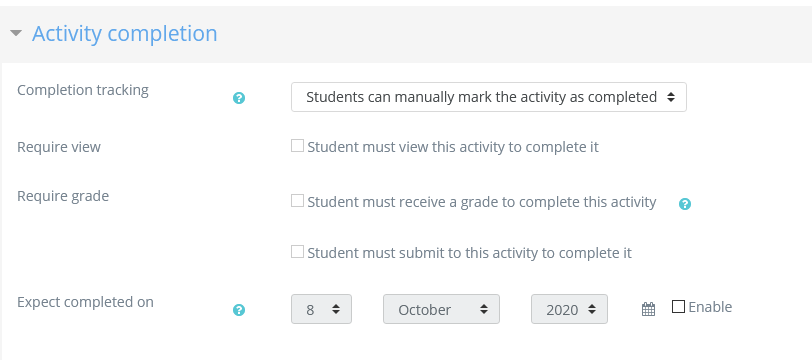Open the Completion tracking dropdown
Image resolution: width=812 pixels, height=360 pixels.
(x=489, y=97)
